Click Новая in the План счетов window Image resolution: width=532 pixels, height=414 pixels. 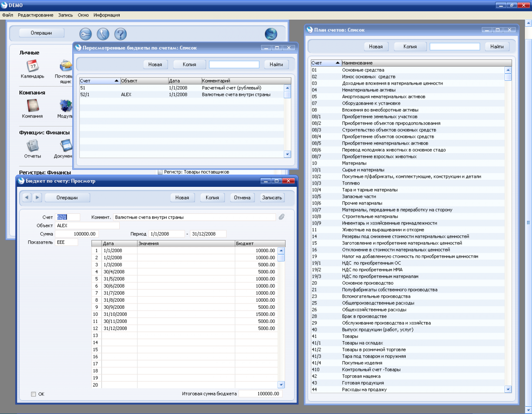click(x=376, y=47)
